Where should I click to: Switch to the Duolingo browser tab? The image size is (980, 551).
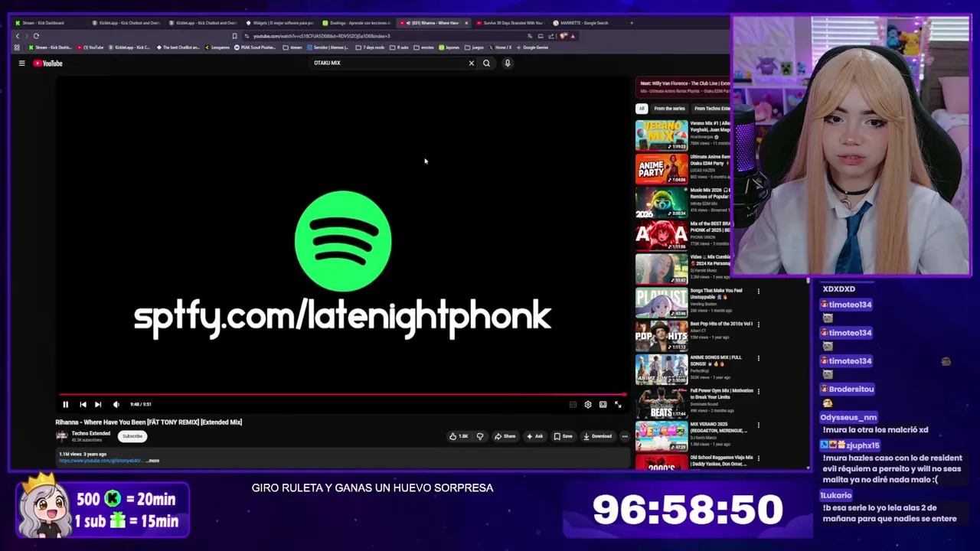click(x=357, y=23)
